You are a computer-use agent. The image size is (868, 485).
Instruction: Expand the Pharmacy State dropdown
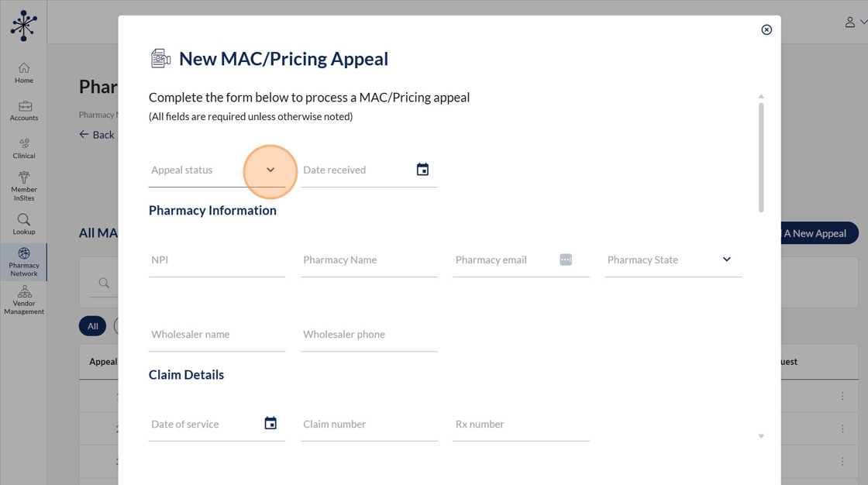[726, 260]
